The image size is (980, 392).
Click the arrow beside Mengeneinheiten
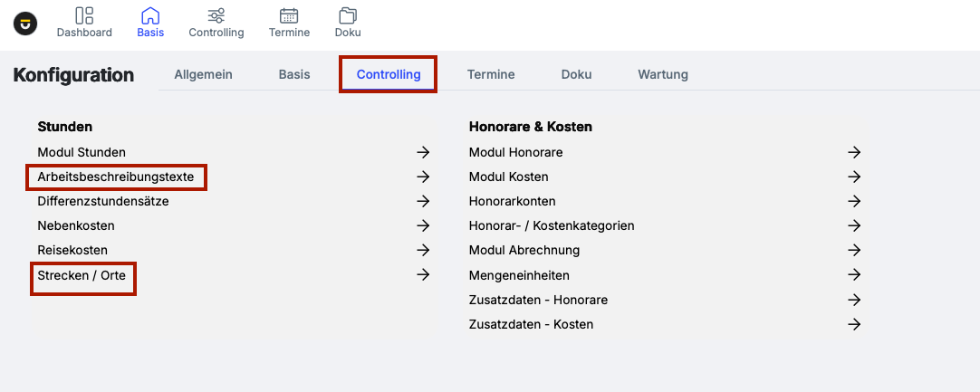click(854, 274)
